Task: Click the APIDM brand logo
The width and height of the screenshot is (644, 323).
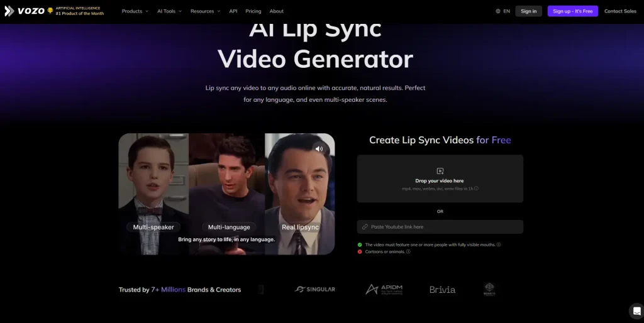Action: (384, 289)
